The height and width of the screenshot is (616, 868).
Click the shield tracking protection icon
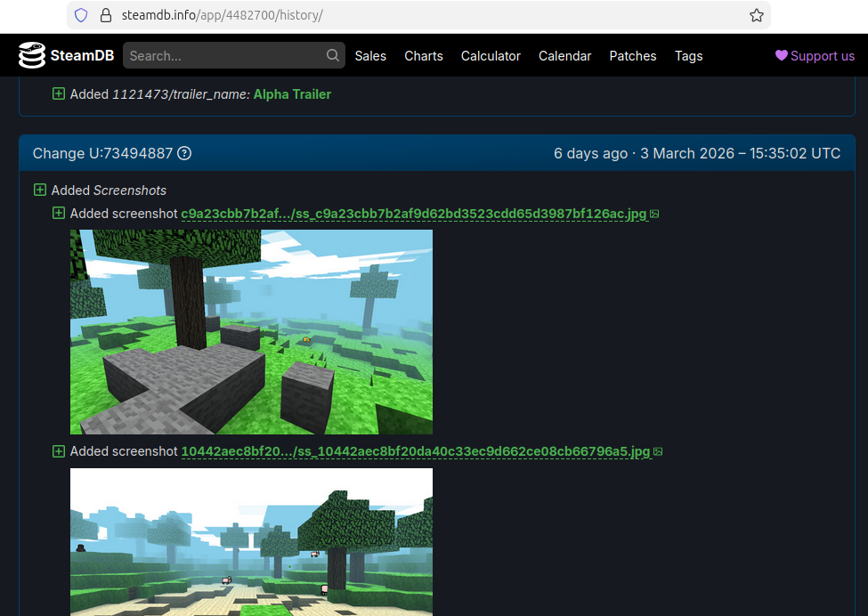click(81, 15)
